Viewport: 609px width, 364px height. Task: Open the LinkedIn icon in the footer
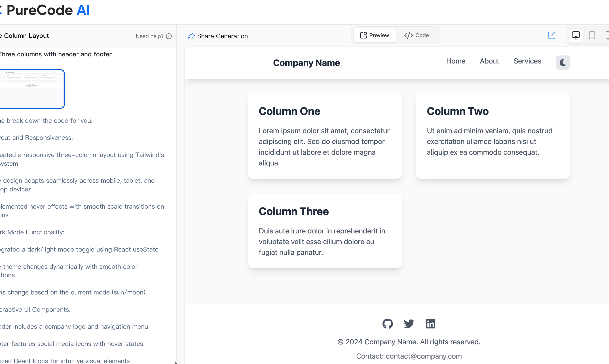coord(430,324)
